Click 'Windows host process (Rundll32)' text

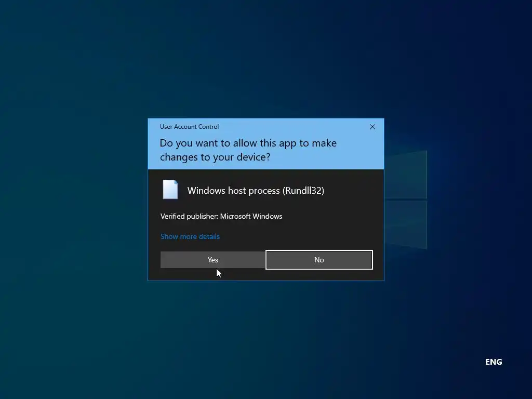tap(256, 191)
